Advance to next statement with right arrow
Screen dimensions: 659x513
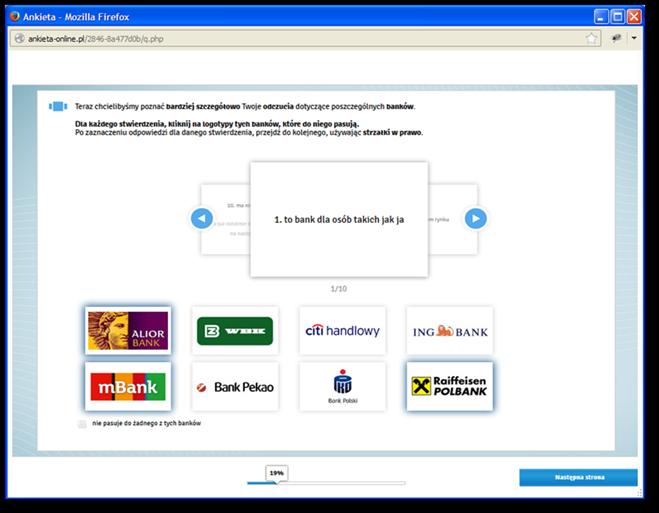[476, 218]
